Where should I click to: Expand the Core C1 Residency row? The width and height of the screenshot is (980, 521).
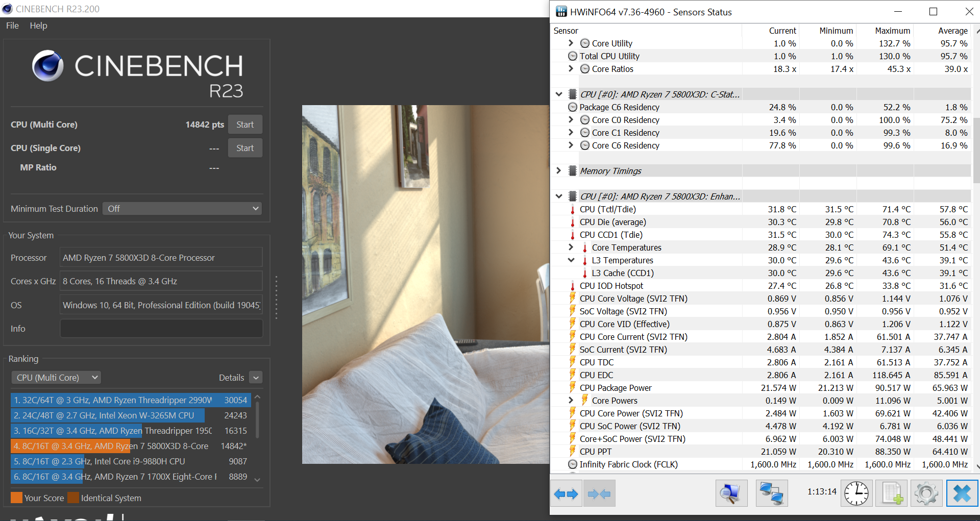[571, 133]
